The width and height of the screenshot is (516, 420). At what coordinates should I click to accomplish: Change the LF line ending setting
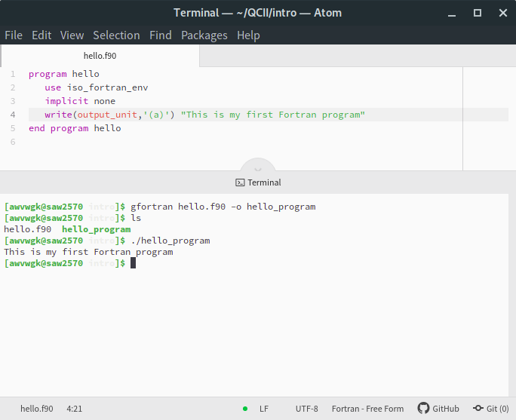[264, 409]
